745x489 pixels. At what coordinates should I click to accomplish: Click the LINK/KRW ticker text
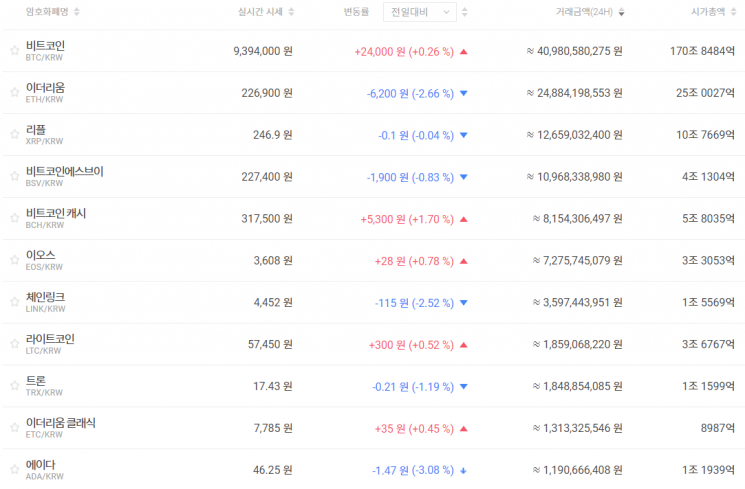[x=46, y=309]
